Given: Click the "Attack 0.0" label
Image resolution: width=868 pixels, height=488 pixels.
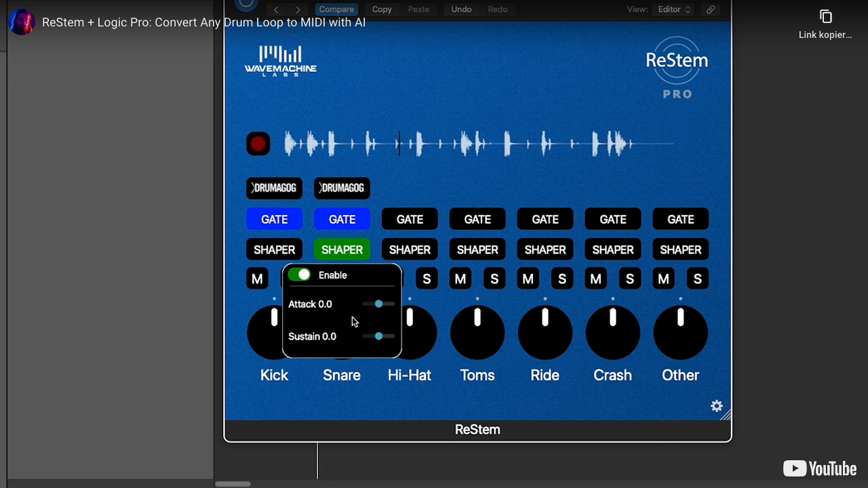Looking at the screenshot, I should click(310, 304).
